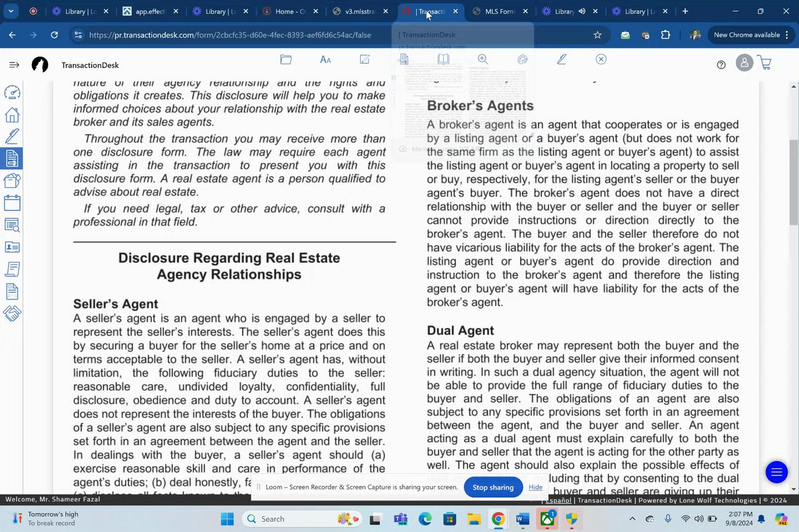
Task: Go back in browser
Action: 12,36
